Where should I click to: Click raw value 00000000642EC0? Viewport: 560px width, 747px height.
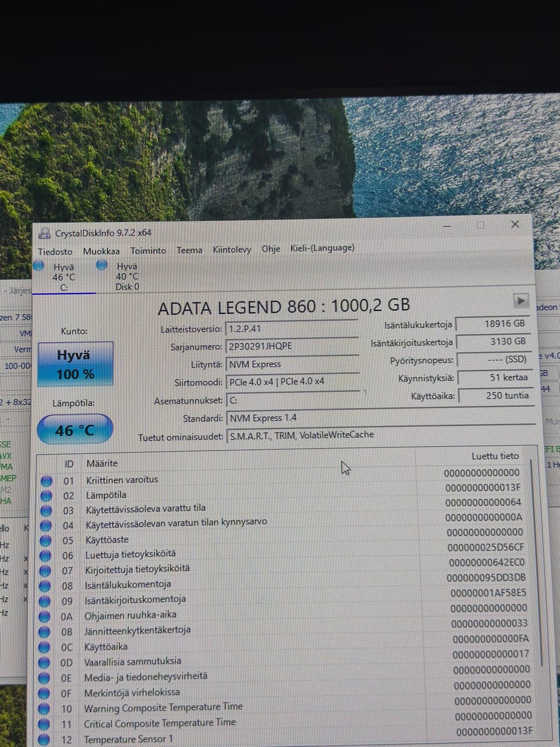point(487,563)
